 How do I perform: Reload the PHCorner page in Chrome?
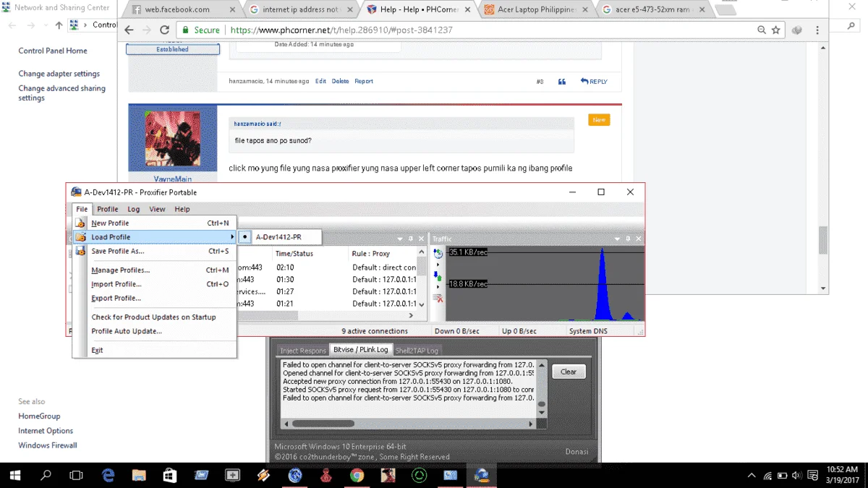[x=165, y=30]
